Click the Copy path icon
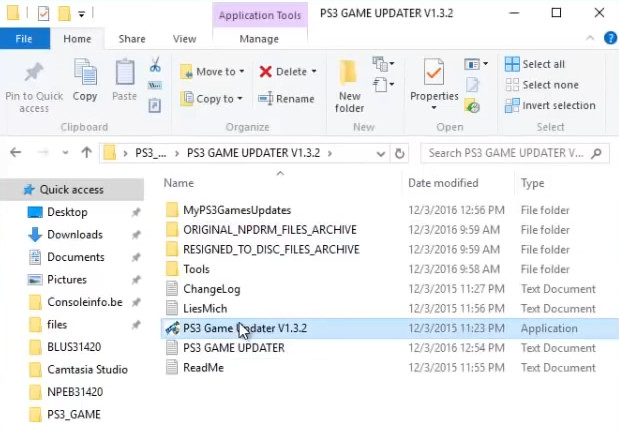 pos(155,85)
